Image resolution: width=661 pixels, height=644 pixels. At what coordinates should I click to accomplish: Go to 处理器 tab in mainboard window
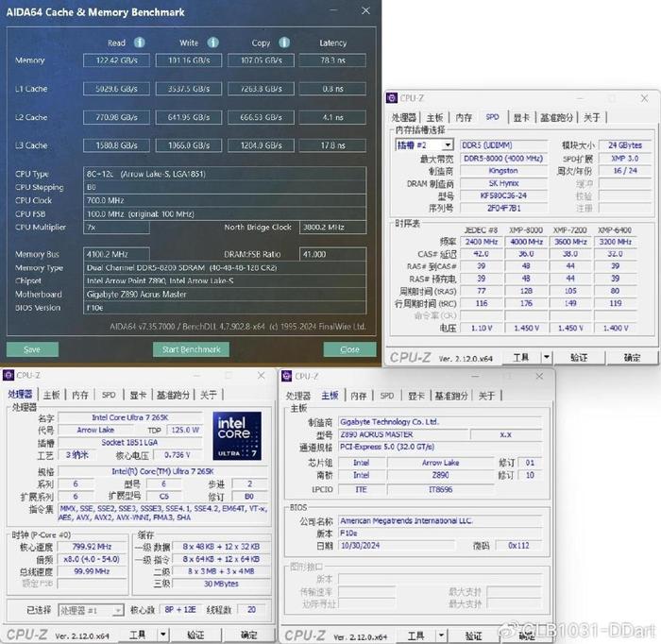tap(298, 396)
